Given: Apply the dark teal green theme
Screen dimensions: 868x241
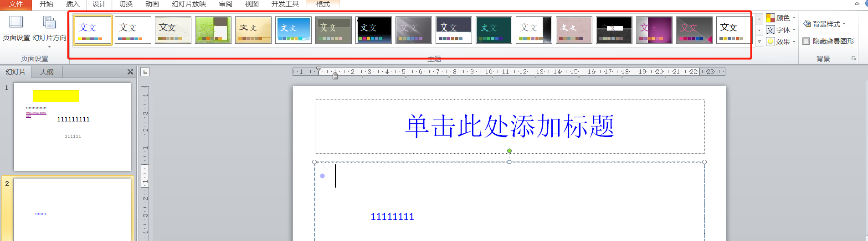Looking at the screenshot, I should point(493,30).
